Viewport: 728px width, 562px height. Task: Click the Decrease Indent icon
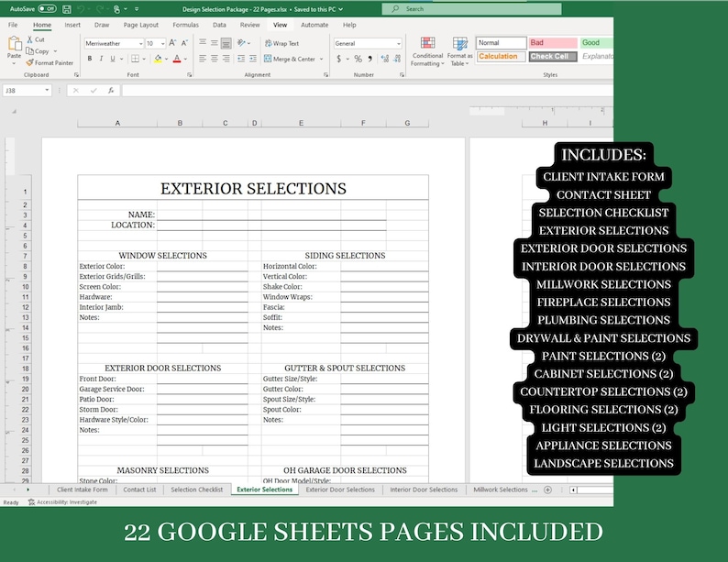click(241, 59)
